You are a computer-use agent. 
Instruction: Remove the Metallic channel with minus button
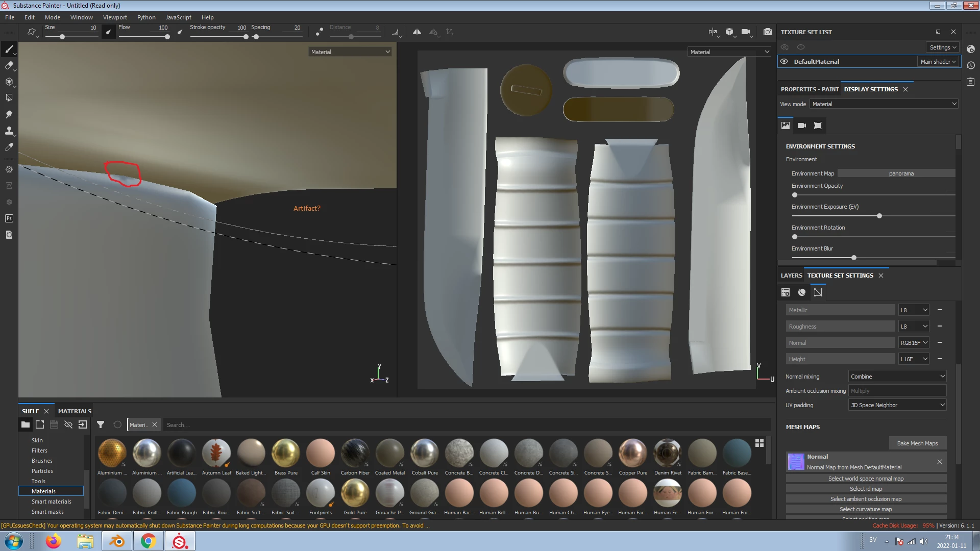coord(939,310)
